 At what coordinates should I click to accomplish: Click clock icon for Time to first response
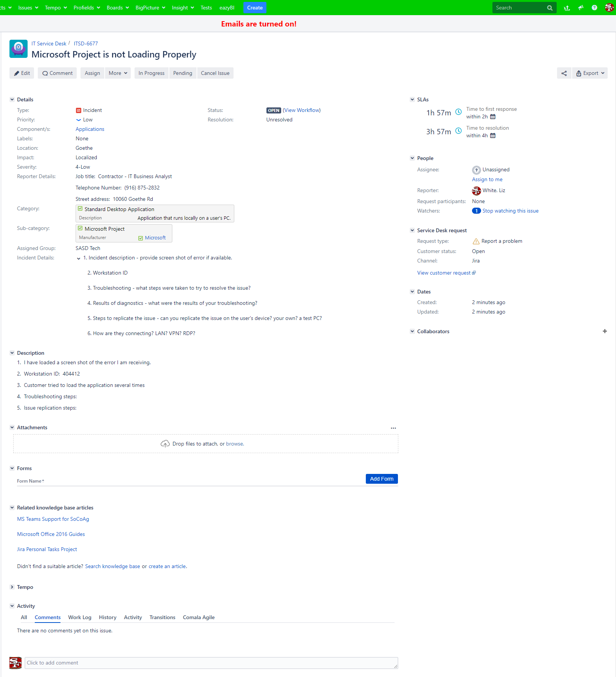pos(458,112)
